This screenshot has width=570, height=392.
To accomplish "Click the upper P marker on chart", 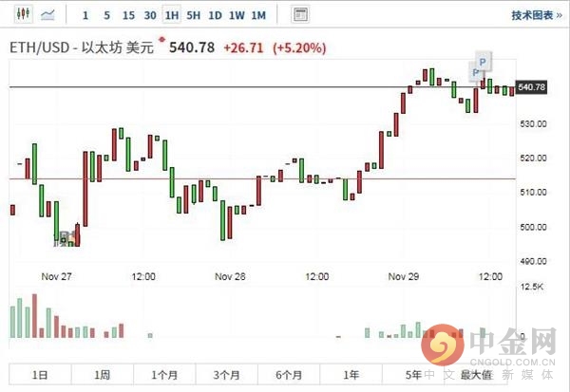I will click(484, 62).
